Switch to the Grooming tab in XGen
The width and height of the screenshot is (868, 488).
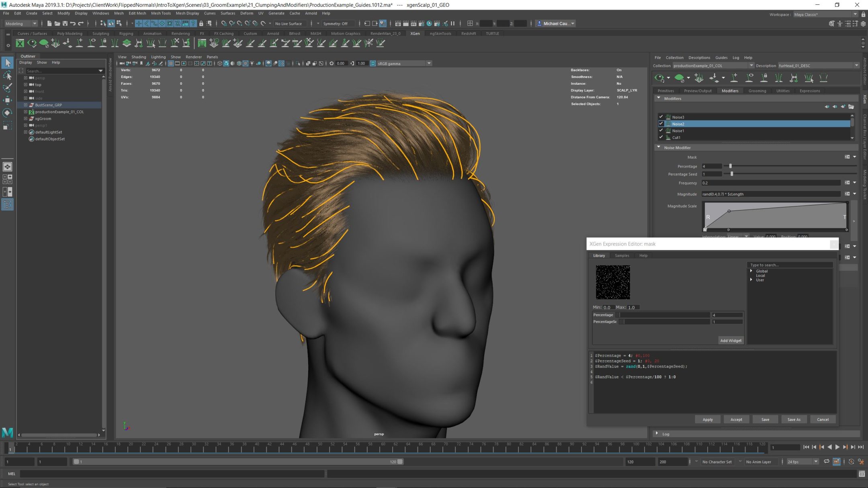point(757,91)
